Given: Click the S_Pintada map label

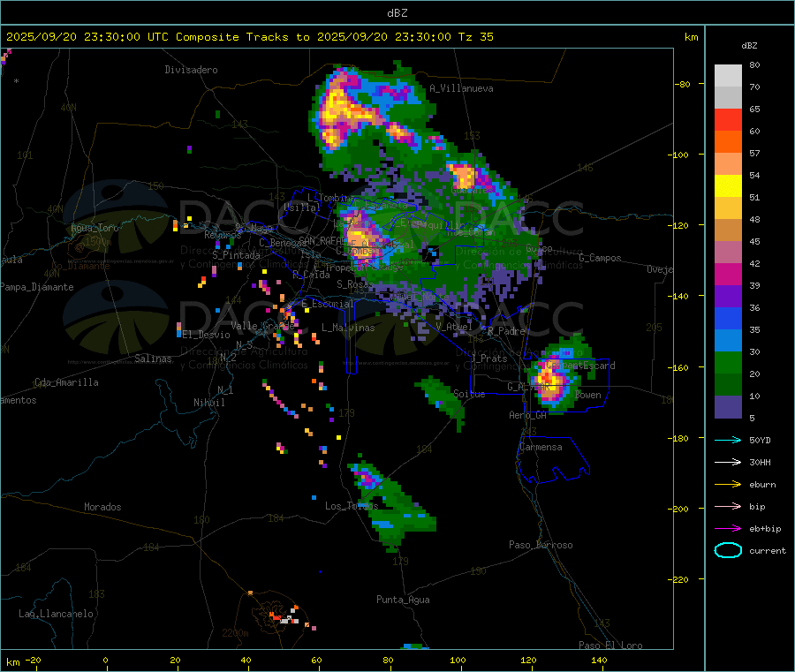Looking at the screenshot, I should 236,255.
